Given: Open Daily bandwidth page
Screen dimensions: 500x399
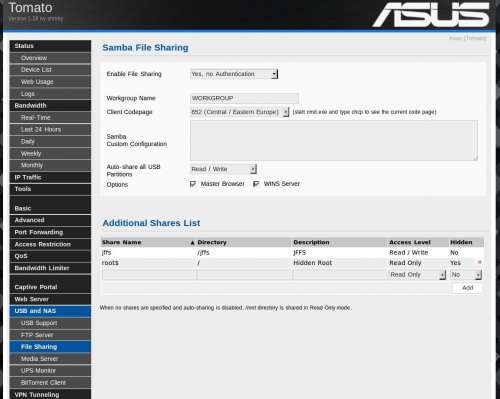Looking at the screenshot, I should [50, 141].
